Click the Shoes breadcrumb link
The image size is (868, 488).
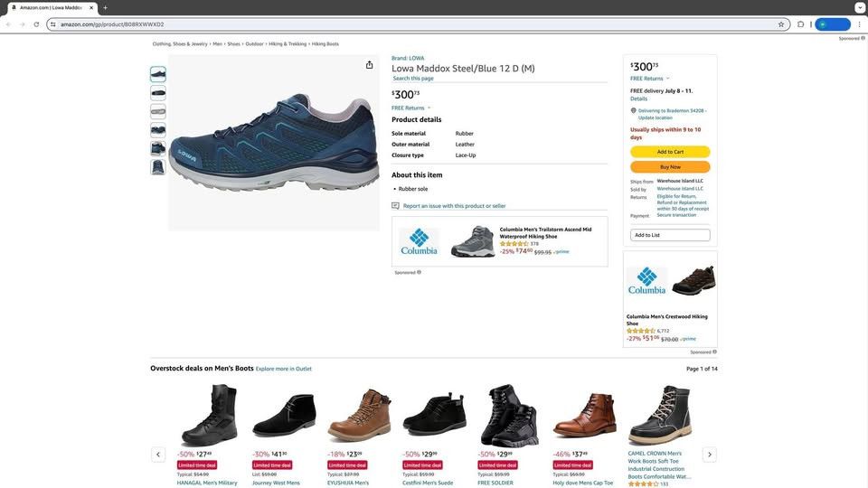pos(233,43)
